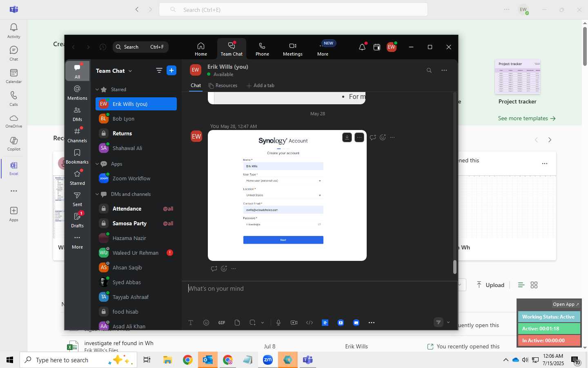This screenshot has height=368, width=588.
Task: Open the Windows Start menu
Action: (10, 360)
